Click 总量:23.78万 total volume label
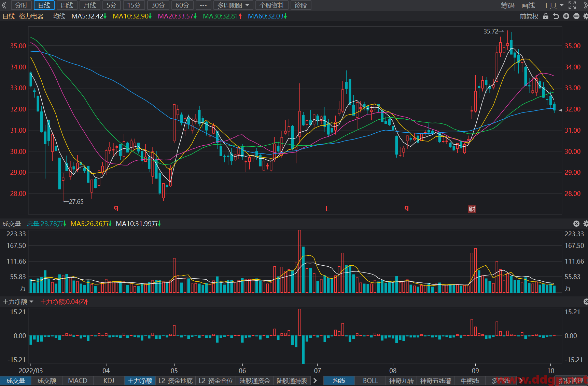The height and width of the screenshot is (386, 588). click(x=47, y=224)
